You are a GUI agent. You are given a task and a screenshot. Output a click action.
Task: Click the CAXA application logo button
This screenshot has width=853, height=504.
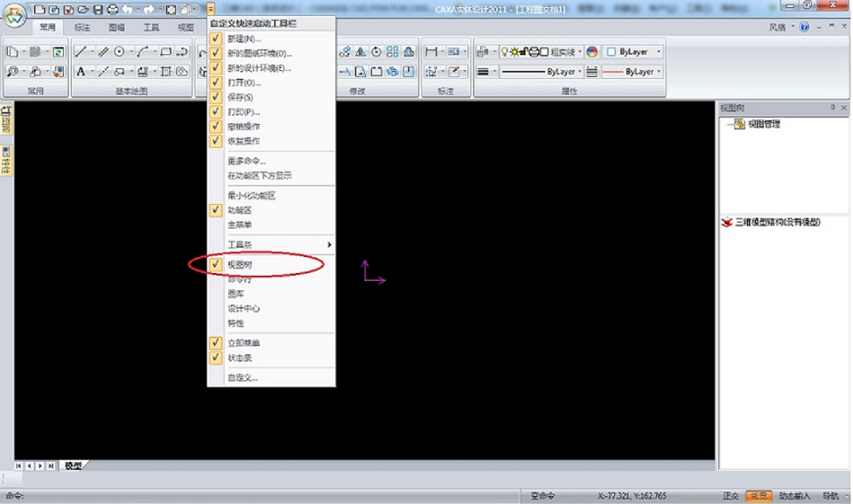coord(15,15)
